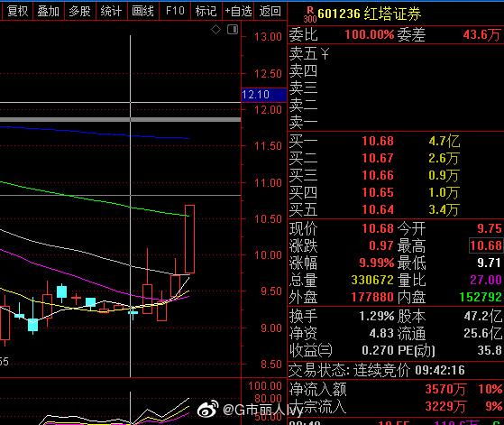Open the 叠加 overlay option

tap(49, 11)
